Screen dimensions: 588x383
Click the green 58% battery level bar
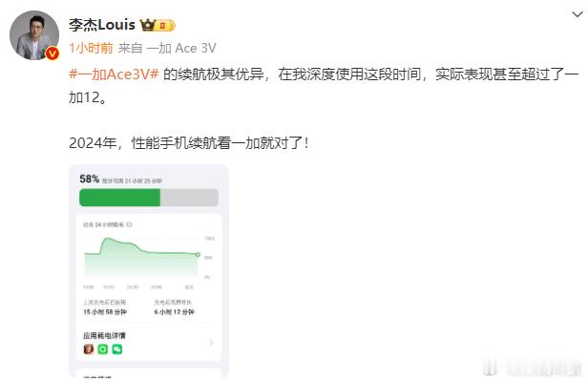[x=120, y=198]
